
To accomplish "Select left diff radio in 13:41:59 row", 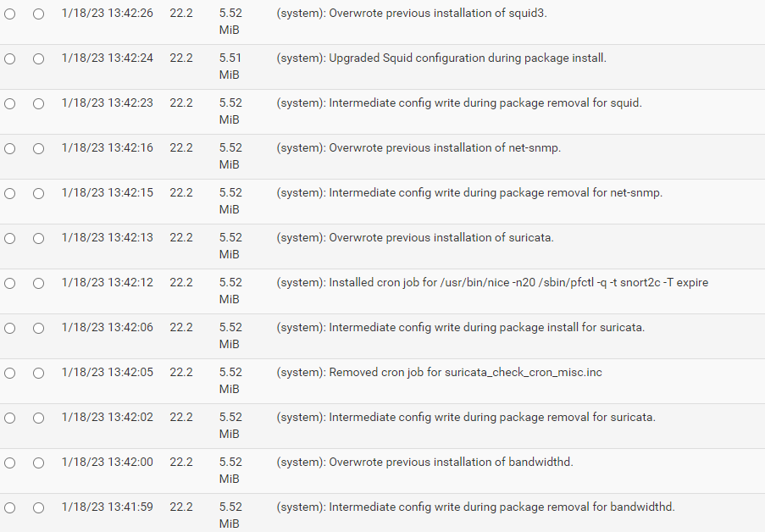I will pos(10,508).
